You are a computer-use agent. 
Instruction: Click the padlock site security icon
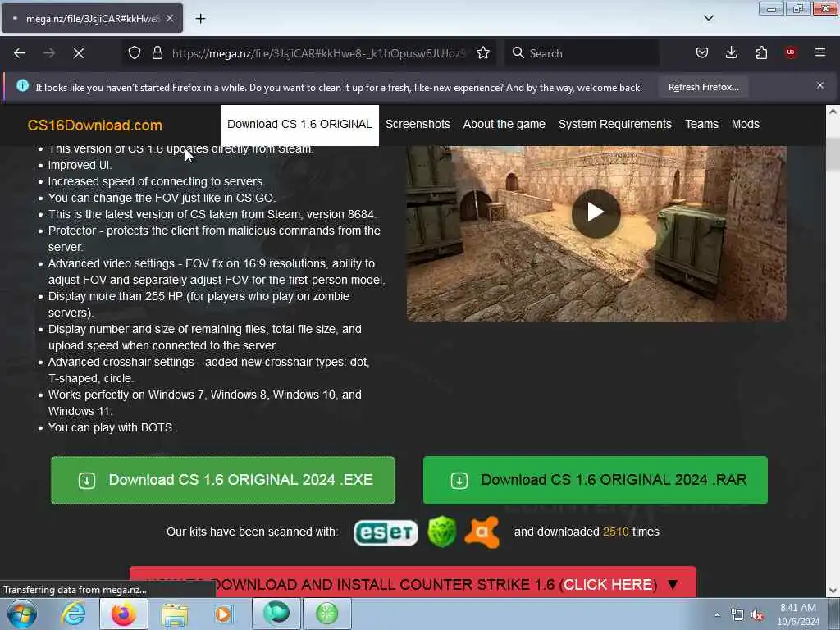pos(157,53)
